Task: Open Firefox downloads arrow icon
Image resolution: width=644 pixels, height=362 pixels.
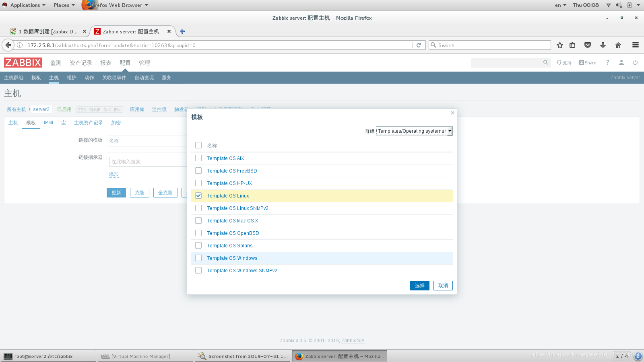Action: [x=603, y=45]
